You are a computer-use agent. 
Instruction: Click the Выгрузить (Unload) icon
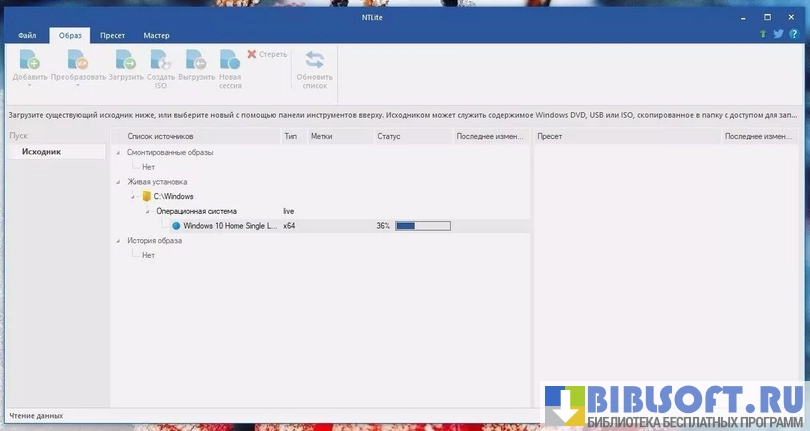pyautogui.click(x=196, y=62)
